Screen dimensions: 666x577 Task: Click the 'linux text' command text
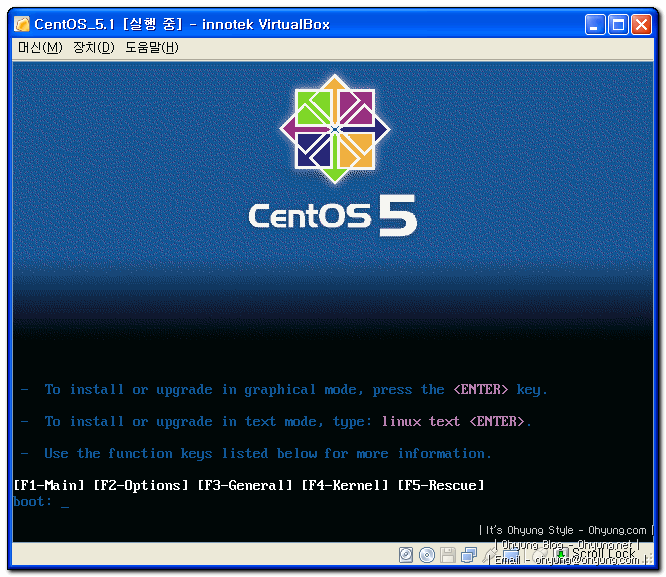click(x=420, y=421)
